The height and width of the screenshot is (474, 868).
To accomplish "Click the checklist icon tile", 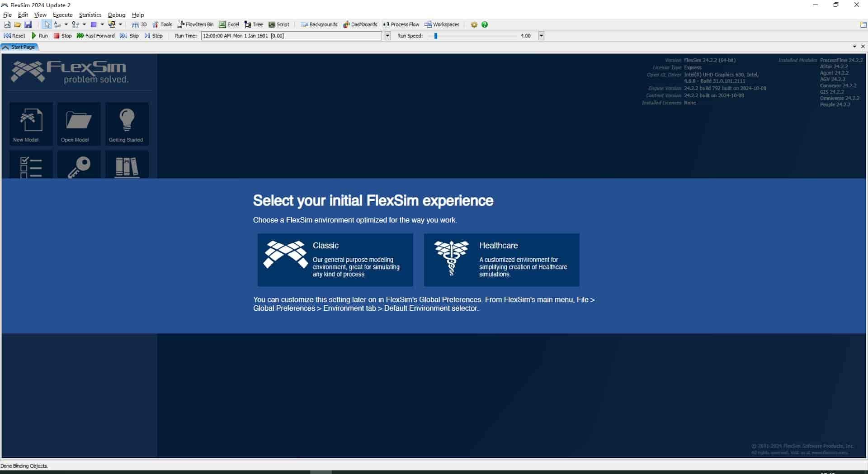I will 31,165.
